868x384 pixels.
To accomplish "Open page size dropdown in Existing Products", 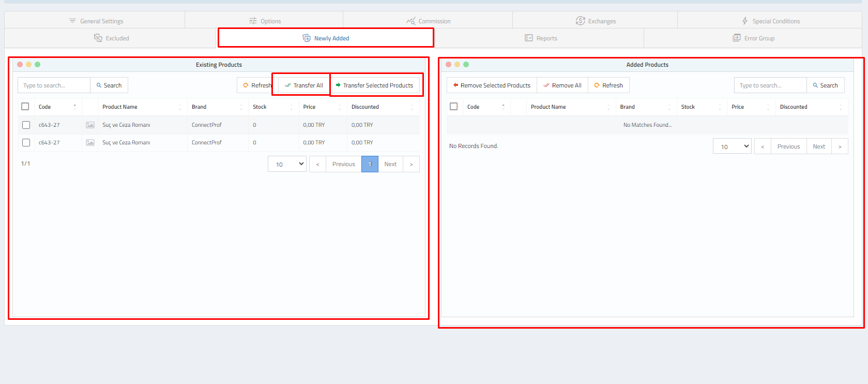I will point(287,164).
